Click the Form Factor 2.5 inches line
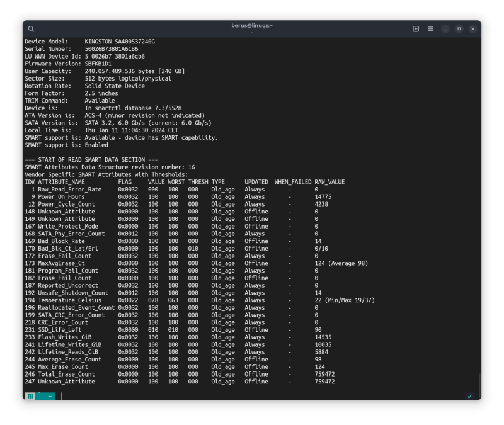This screenshot has height=425, width=504. 71,93
